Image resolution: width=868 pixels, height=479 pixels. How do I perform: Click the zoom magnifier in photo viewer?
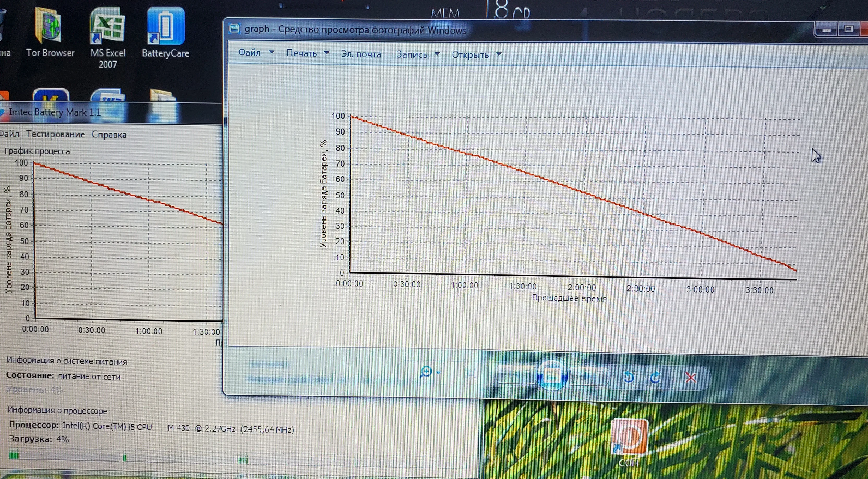point(426,372)
